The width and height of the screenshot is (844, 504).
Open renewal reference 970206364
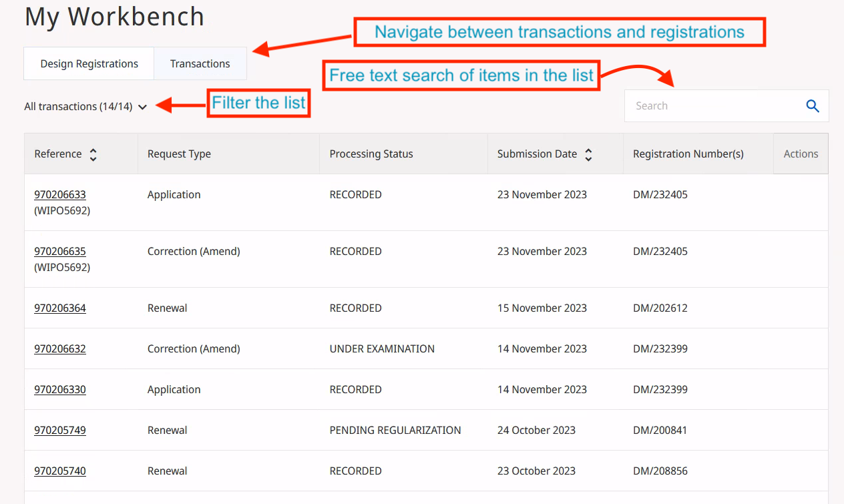tap(60, 308)
